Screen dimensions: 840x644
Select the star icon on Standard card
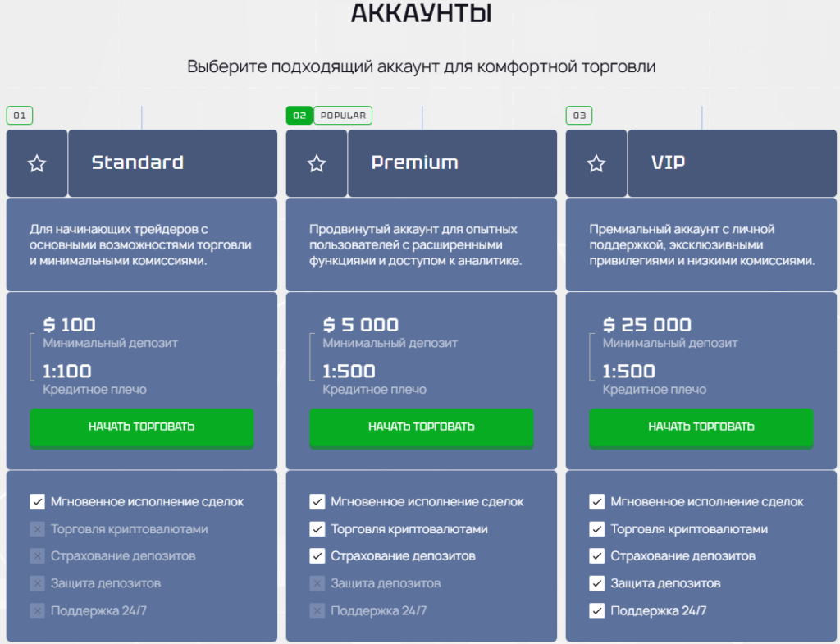(36, 162)
